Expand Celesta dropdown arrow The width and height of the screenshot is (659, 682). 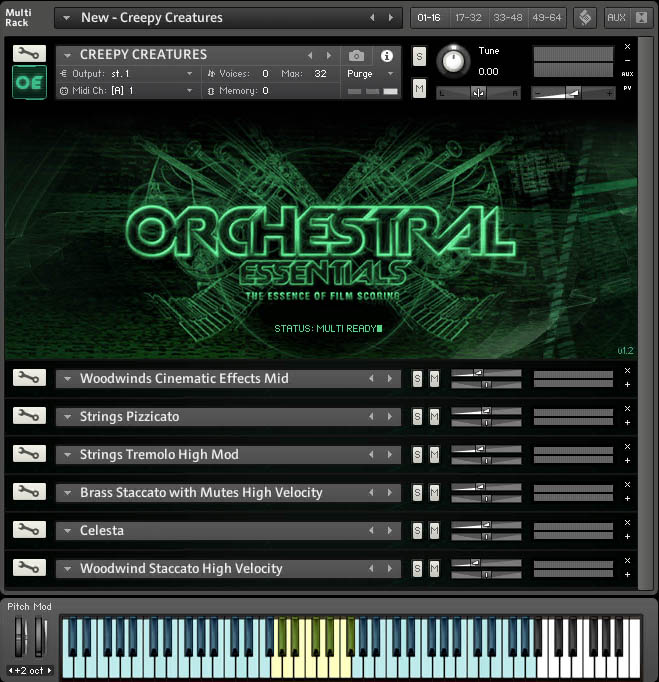pos(67,531)
